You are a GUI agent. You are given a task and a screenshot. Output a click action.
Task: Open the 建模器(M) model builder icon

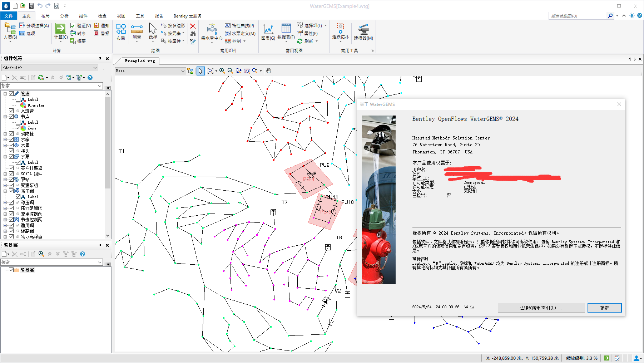(363, 29)
